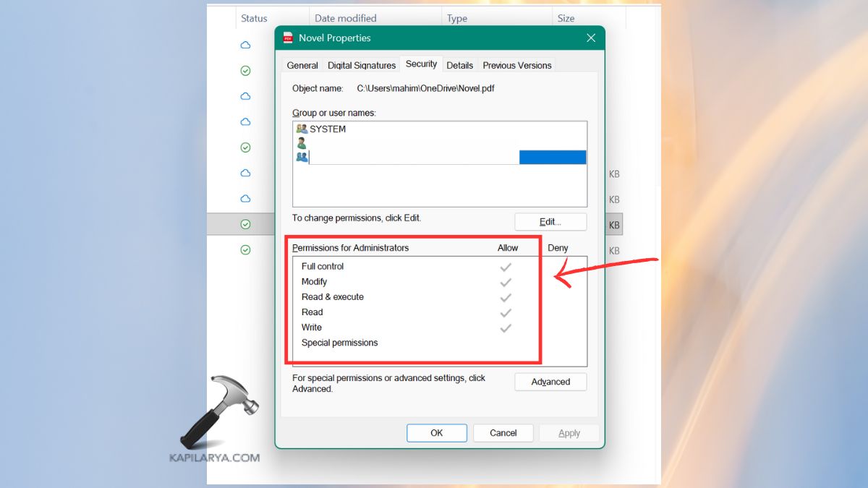Click the PDF file icon in the title bar
Viewport: 868px width, 488px height.
click(x=287, y=38)
